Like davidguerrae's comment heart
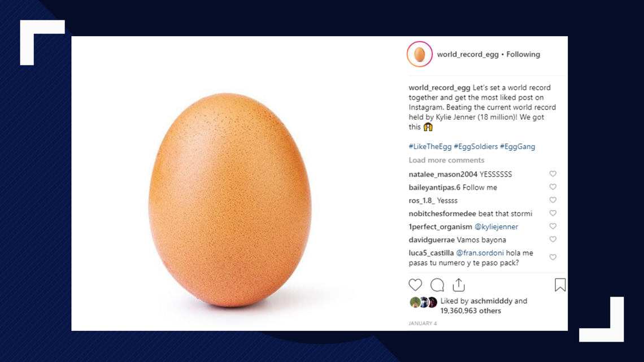This screenshot has height=362, width=644. 553,239
